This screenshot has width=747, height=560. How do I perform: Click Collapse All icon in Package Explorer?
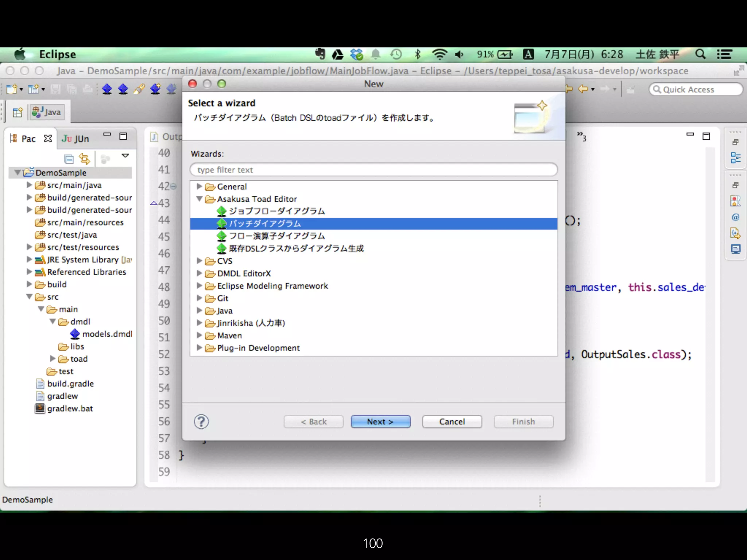pos(69,159)
